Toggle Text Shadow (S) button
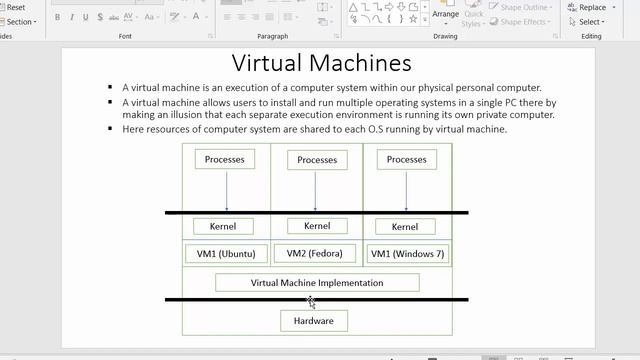Image resolution: width=640 pixels, height=360 pixels. [x=100, y=17]
